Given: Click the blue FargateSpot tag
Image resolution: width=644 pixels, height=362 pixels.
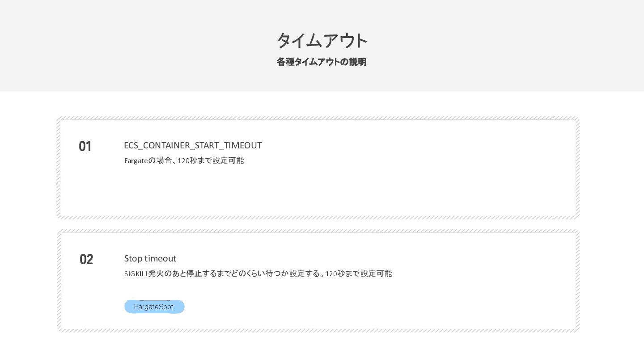Looking at the screenshot, I should (x=154, y=307).
